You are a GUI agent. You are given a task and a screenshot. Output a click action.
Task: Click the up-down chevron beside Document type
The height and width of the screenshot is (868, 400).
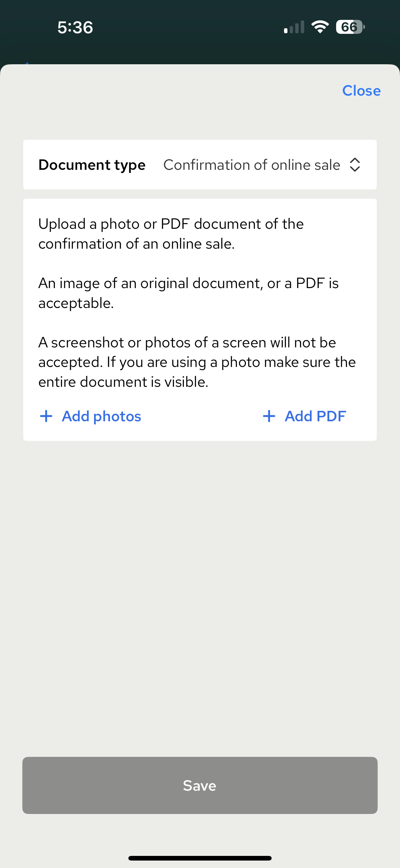click(355, 165)
